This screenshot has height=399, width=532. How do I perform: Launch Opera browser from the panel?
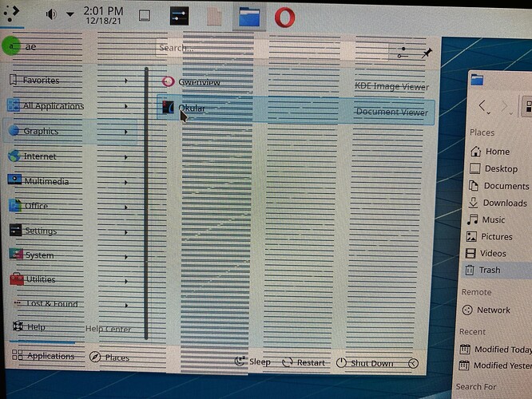tap(284, 18)
